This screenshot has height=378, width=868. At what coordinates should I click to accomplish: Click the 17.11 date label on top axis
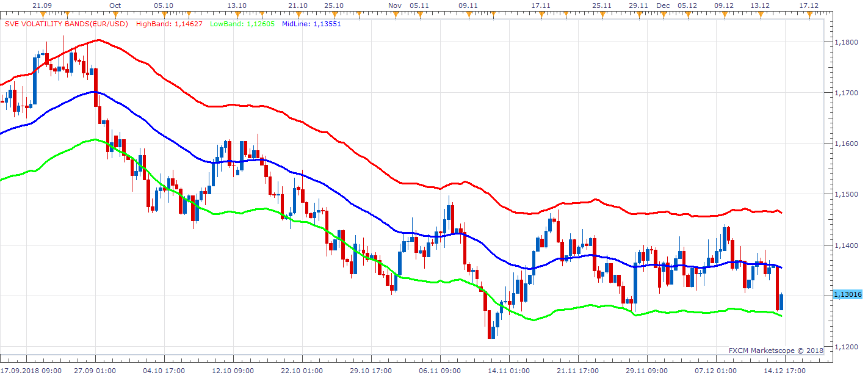541,5
